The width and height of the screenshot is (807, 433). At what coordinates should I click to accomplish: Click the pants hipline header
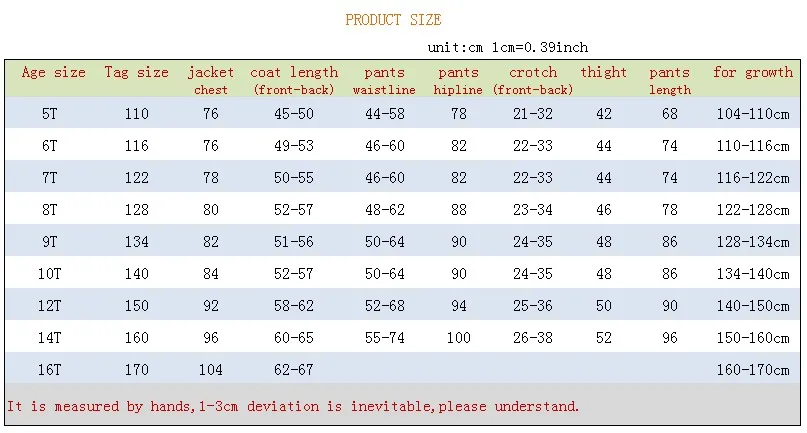[x=458, y=81]
